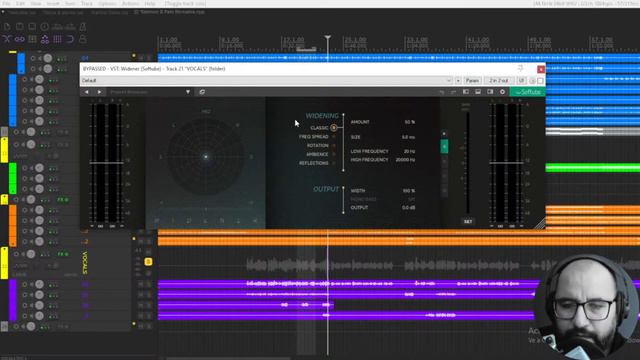Viewport: 640px width, 360px height.
Task: Toggle the bottom panel layout icon
Action: tap(478, 92)
